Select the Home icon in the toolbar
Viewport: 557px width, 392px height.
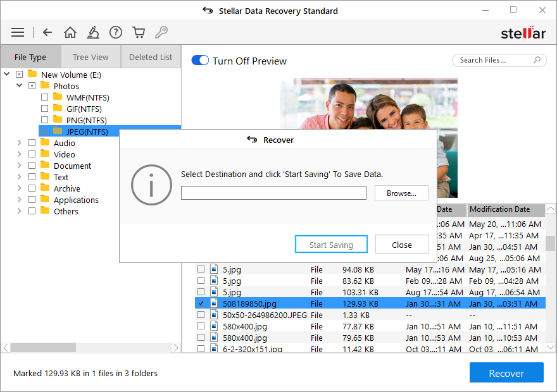pos(70,32)
